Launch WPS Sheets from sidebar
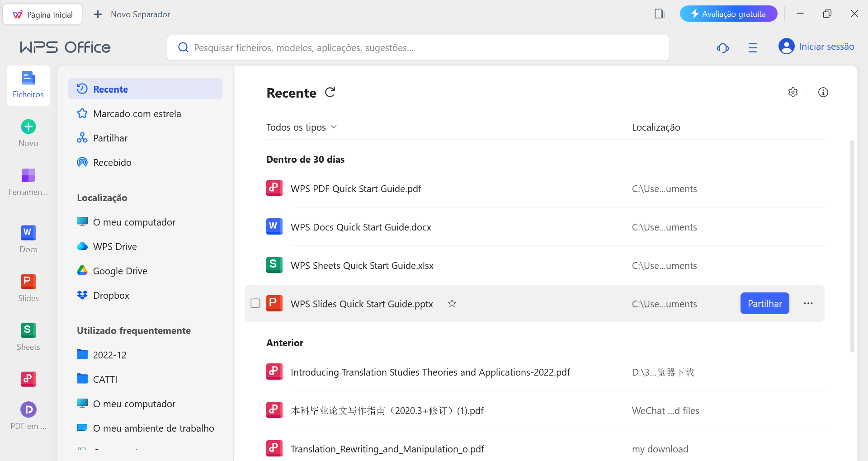 (x=28, y=337)
